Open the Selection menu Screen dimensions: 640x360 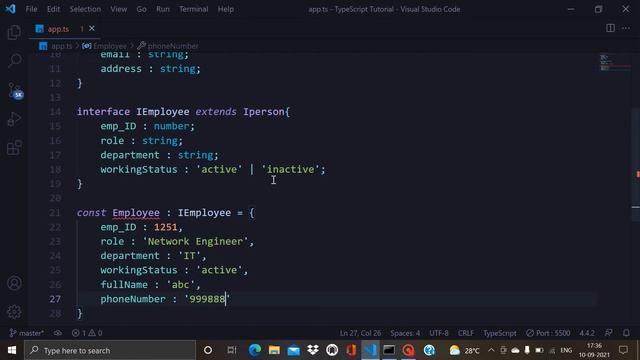85,9
